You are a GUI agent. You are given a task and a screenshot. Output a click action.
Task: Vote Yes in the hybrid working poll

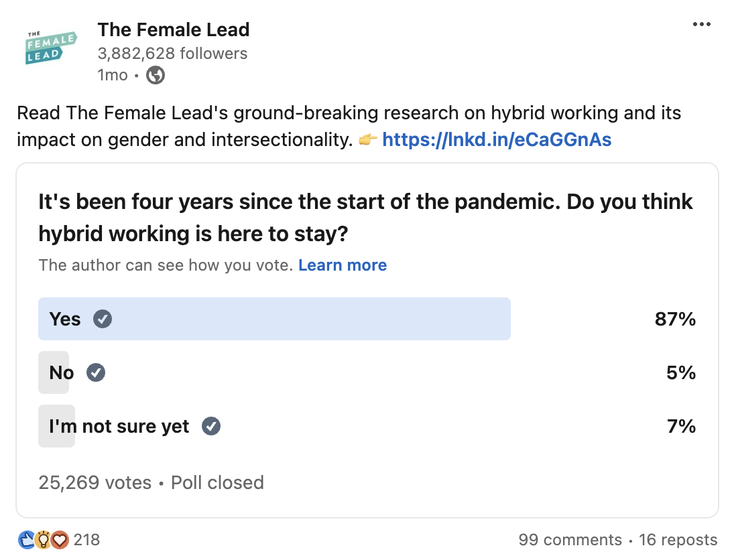pyautogui.click(x=275, y=320)
